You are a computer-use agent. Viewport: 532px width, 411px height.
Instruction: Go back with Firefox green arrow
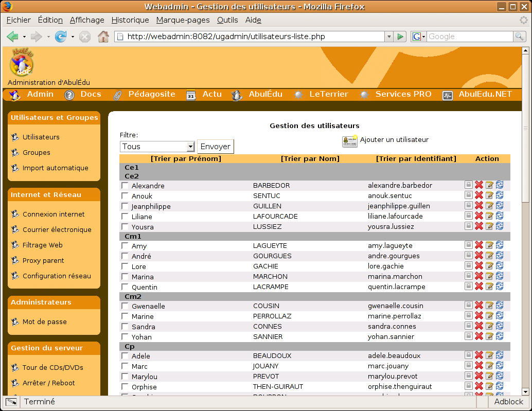pyautogui.click(x=12, y=37)
